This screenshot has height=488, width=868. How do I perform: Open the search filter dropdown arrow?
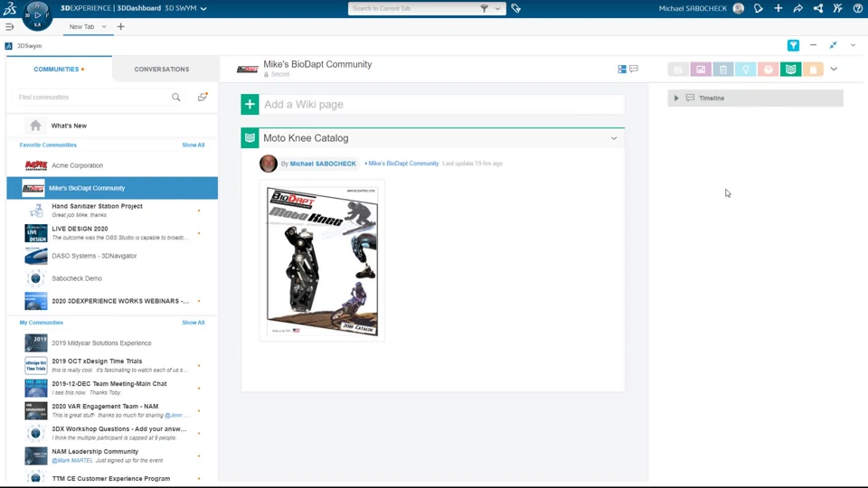coord(497,8)
